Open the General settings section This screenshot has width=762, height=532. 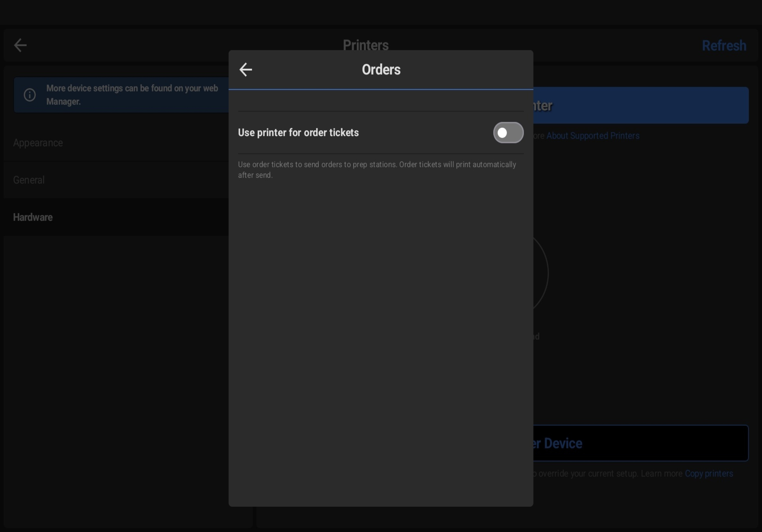(29, 180)
